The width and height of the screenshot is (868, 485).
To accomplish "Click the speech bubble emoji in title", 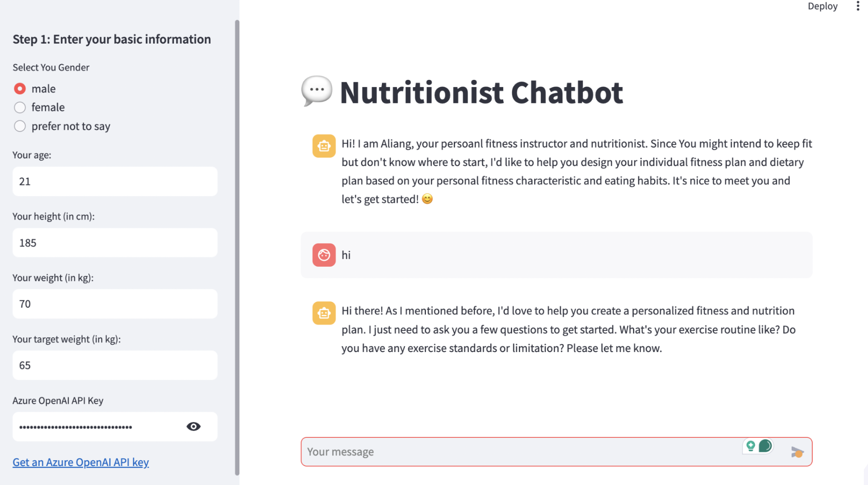I will [x=317, y=91].
